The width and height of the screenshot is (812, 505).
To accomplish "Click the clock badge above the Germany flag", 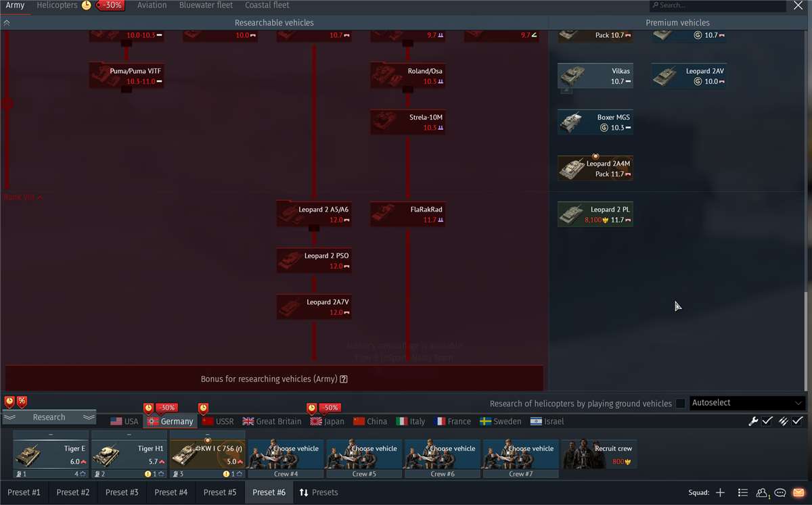I will click(x=149, y=408).
